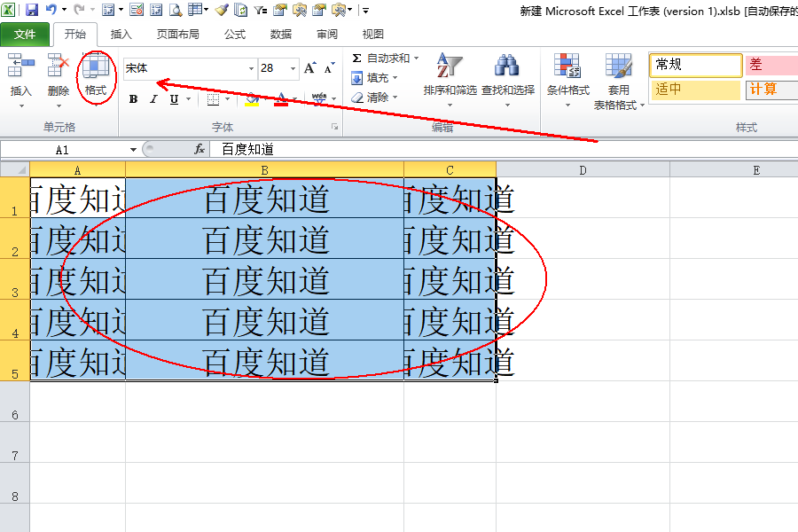Decrease font size with the small A
The width and height of the screenshot is (798, 532).
click(x=330, y=68)
